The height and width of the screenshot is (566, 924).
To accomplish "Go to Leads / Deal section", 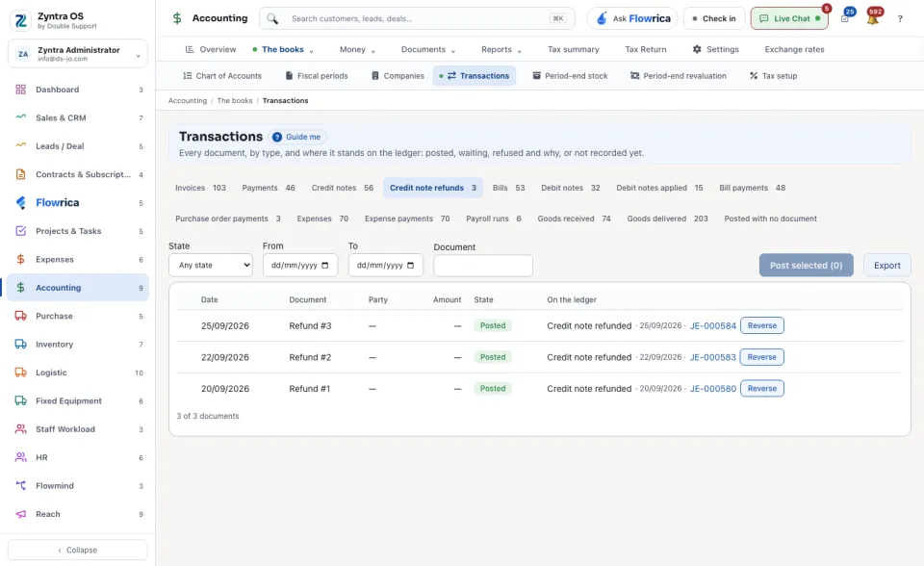I will point(78,146).
